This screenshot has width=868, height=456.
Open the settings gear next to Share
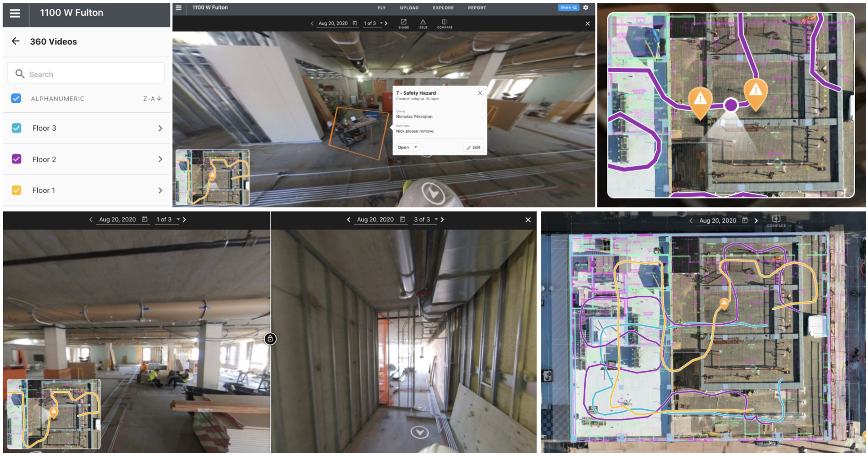coord(586,8)
